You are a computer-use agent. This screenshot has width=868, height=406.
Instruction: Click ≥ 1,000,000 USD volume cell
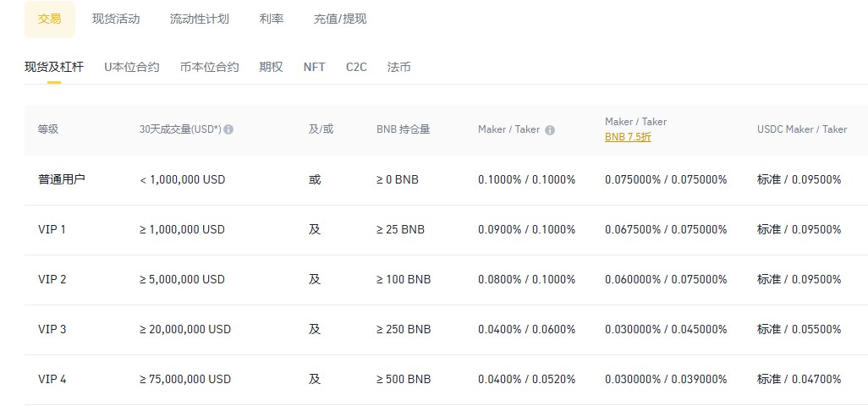point(183,229)
